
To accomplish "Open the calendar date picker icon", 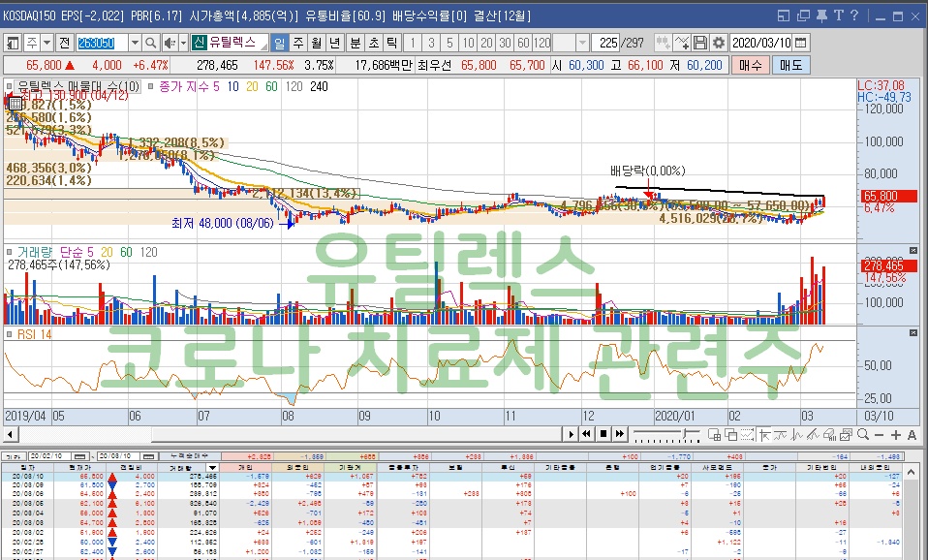I will 801,43.
